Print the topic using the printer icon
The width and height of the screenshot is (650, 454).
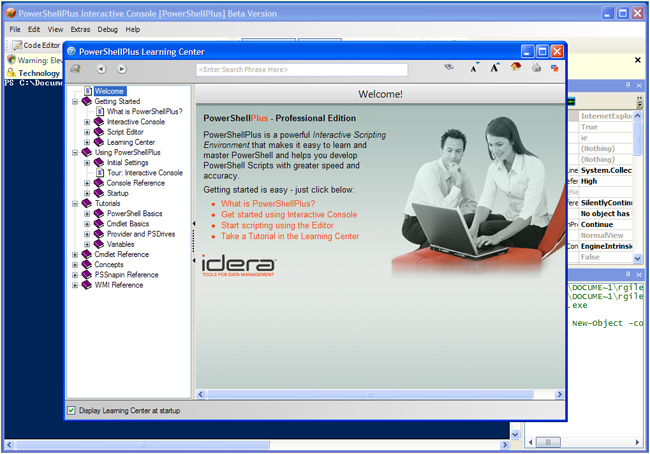[536, 68]
